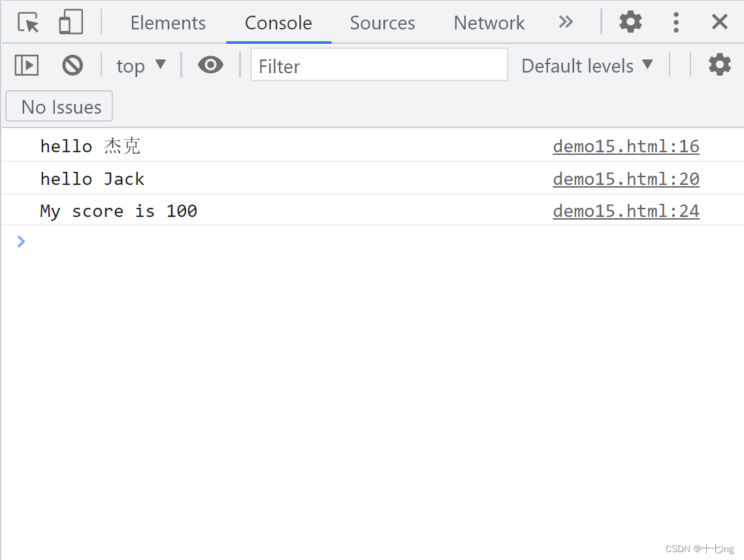Show the console sidebar
This screenshot has height=560, width=744.
pos(27,65)
